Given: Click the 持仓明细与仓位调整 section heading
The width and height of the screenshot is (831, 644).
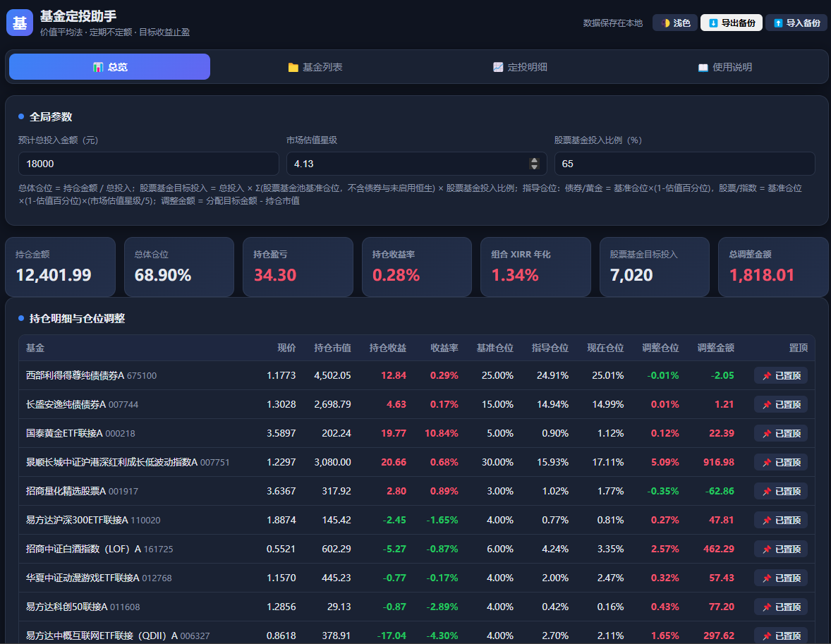Looking at the screenshot, I should [78, 318].
